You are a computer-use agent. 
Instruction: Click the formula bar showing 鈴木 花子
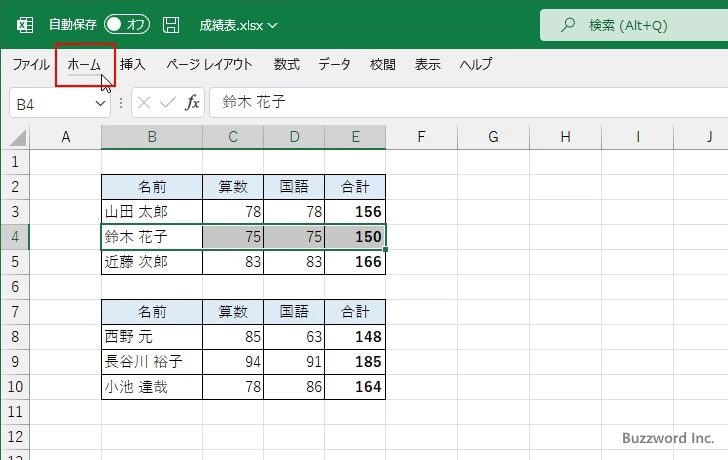coord(468,103)
